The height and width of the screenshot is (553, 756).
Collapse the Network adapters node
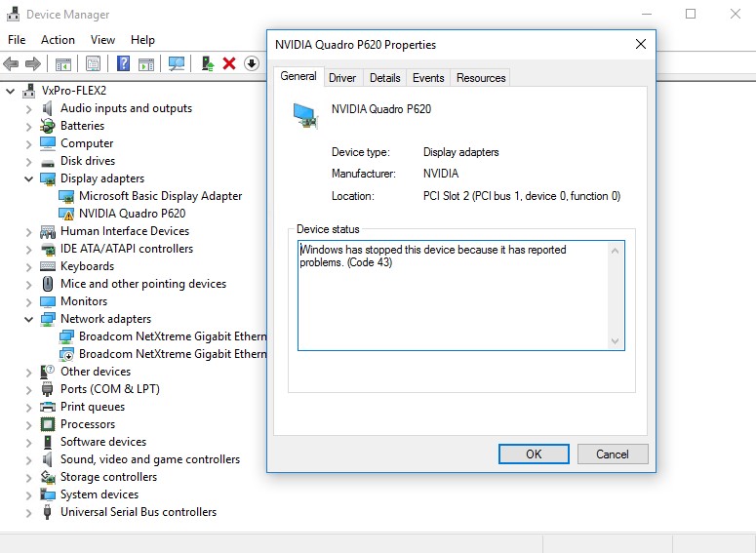pyautogui.click(x=28, y=320)
